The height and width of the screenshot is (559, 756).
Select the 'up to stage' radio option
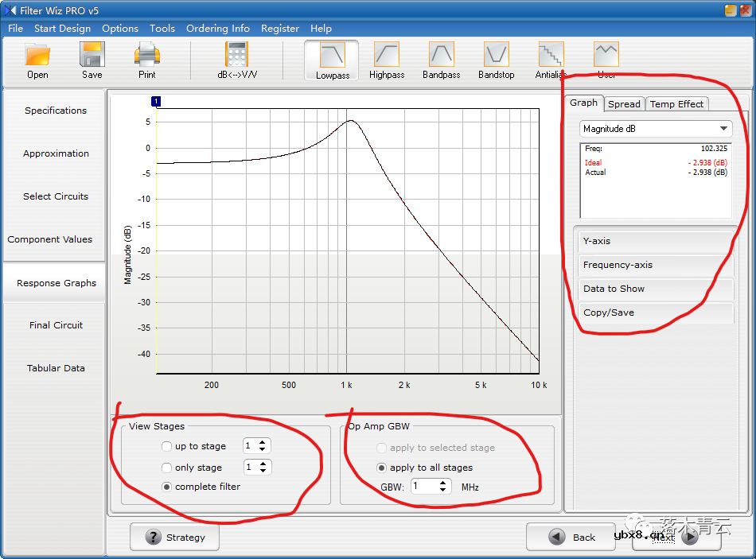[x=166, y=447]
